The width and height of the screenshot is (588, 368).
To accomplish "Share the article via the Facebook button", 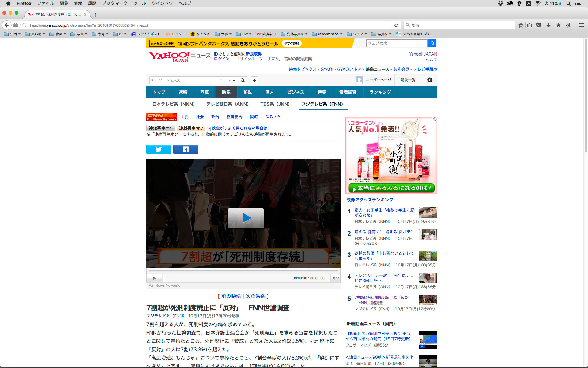I will (x=186, y=149).
